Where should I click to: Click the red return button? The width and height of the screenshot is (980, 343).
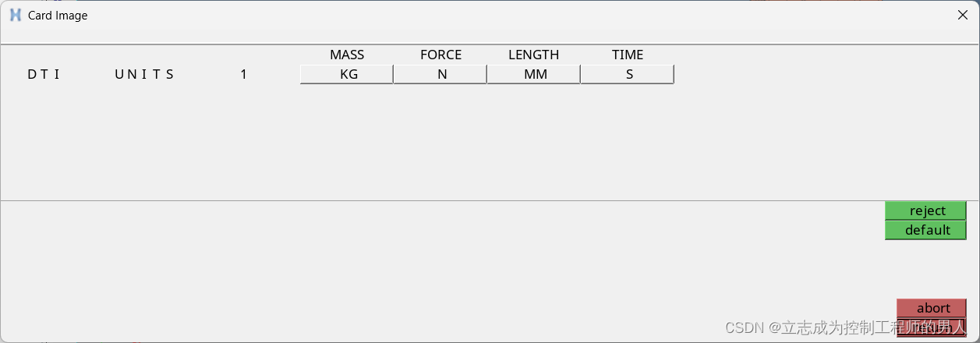(x=932, y=327)
